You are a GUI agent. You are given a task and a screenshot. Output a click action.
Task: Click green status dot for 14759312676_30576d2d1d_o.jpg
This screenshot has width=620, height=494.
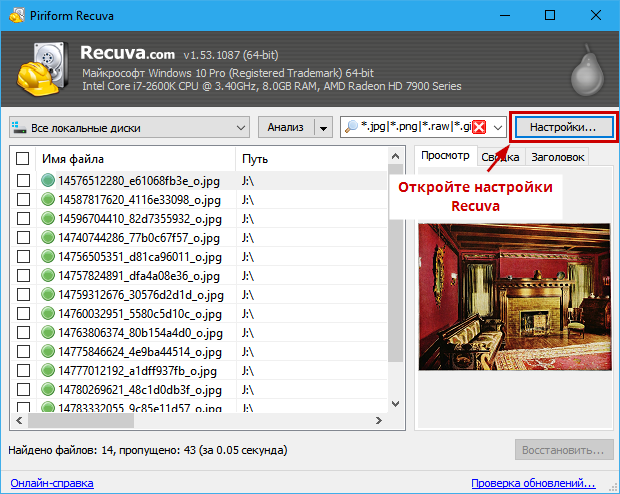tap(48, 294)
